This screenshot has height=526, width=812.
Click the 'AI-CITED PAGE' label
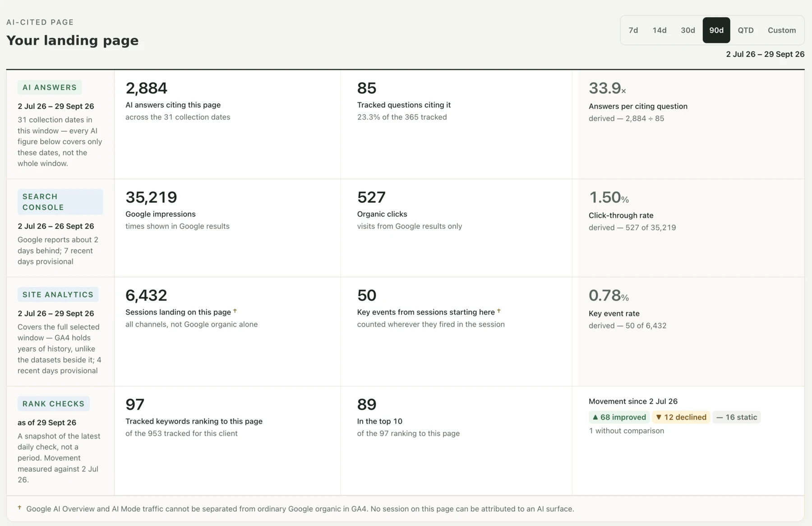(x=40, y=22)
